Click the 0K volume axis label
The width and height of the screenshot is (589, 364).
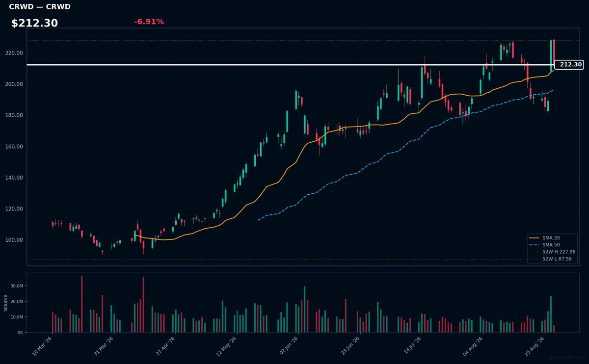20,333
